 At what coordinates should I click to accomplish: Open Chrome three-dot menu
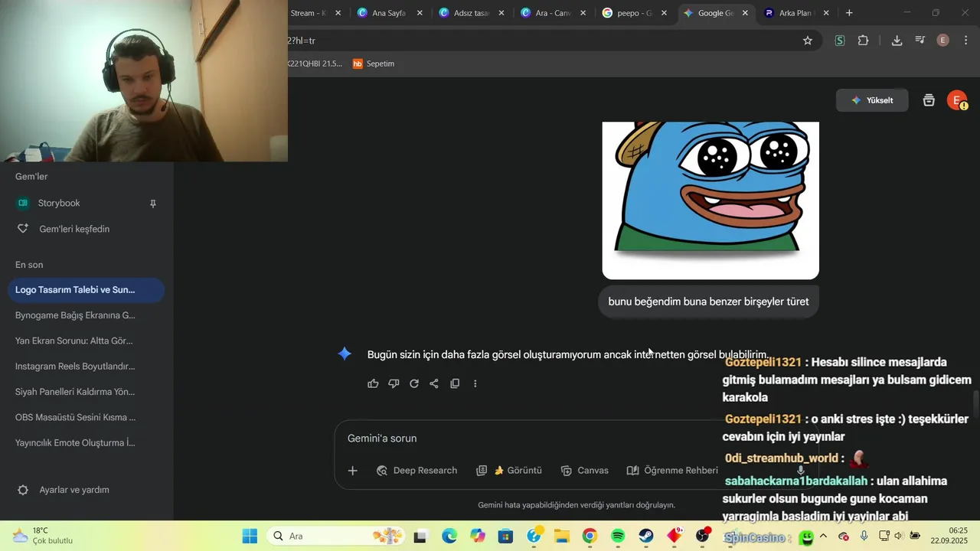[x=965, y=41]
